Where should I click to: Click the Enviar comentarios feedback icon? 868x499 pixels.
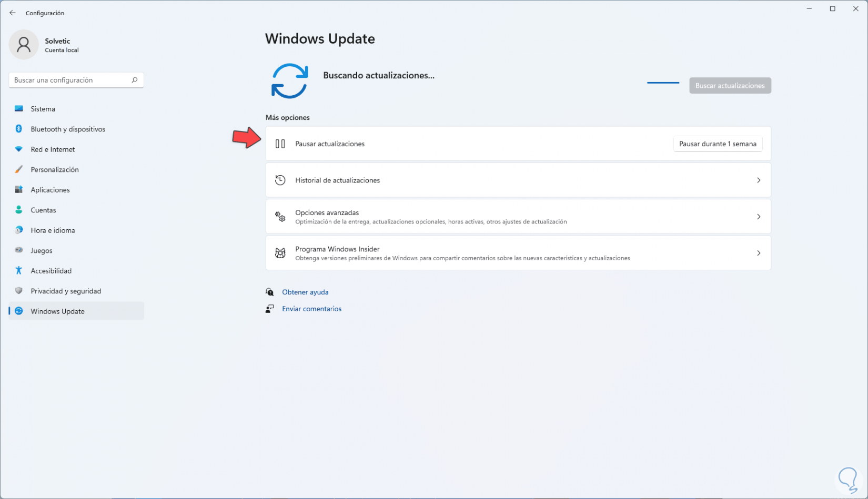click(270, 309)
